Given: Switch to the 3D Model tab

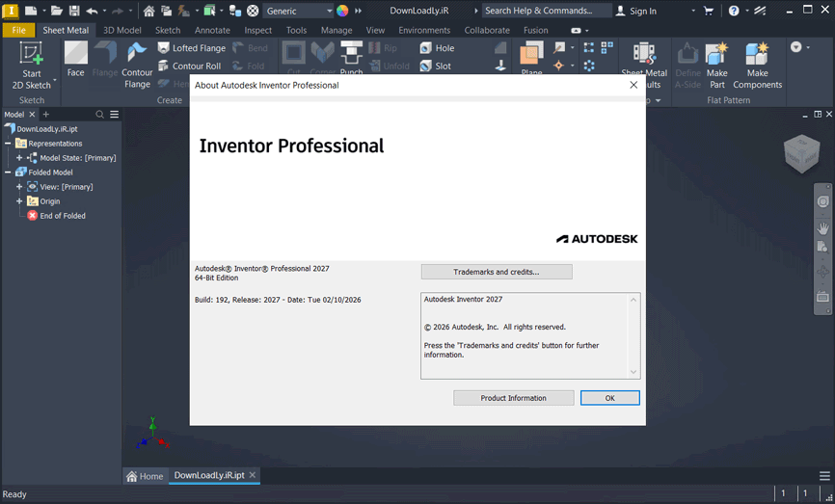Looking at the screenshot, I should [121, 30].
